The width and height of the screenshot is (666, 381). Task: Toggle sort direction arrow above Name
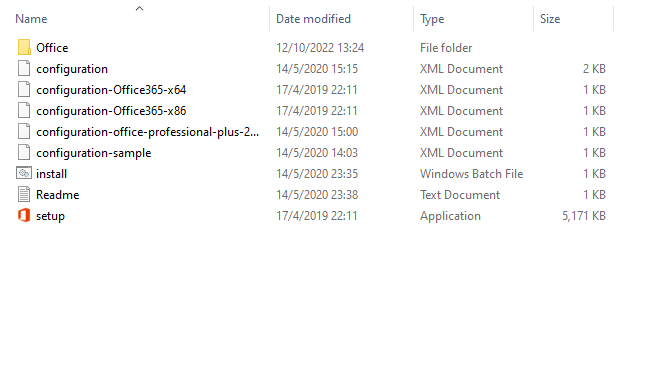click(x=139, y=8)
